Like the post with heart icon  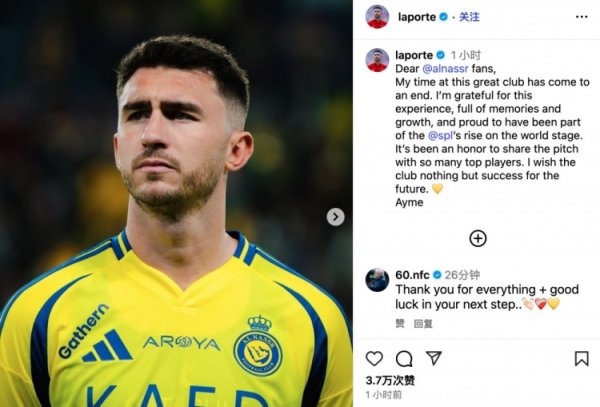[374, 358]
